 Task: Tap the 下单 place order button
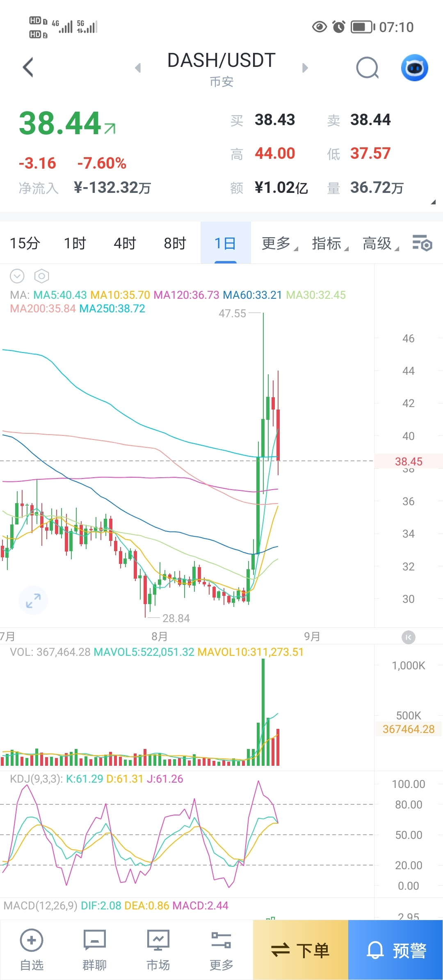[301, 950]
